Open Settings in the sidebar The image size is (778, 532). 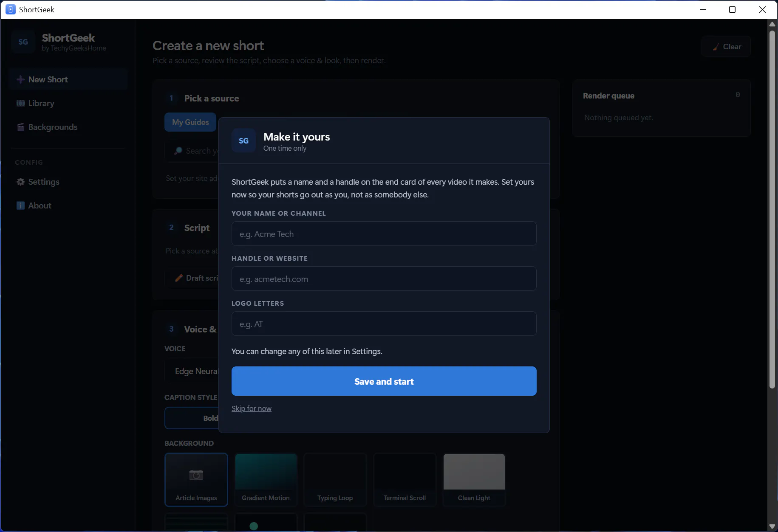tap(68, 182)
